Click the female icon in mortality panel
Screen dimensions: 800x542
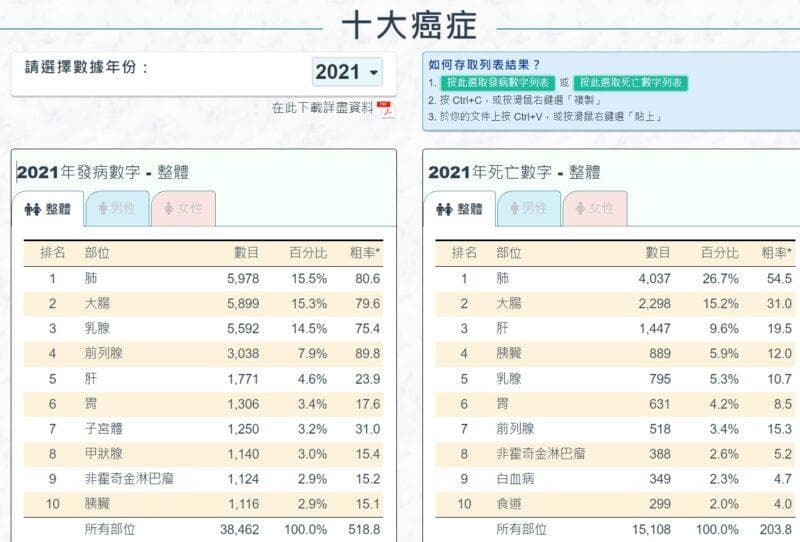click(581, 208)
